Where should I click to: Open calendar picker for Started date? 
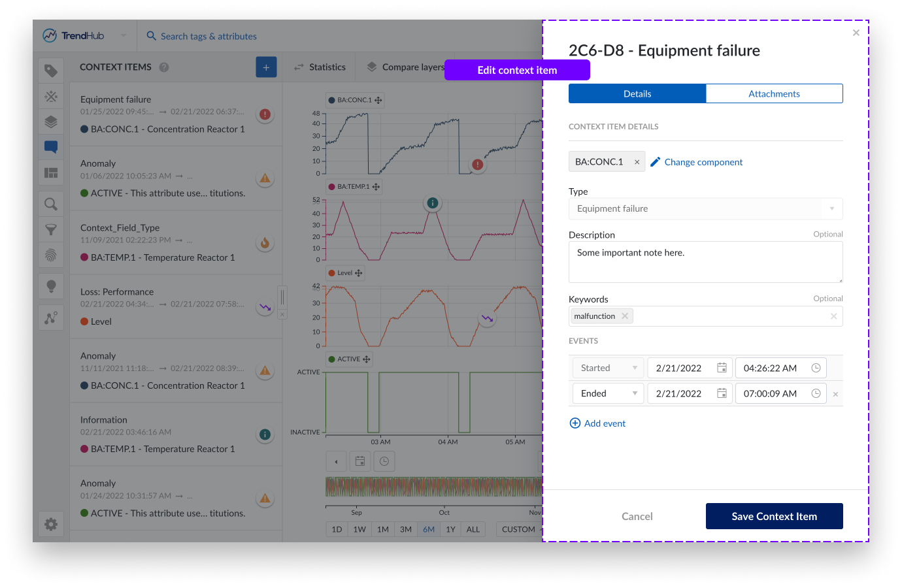pos(722,368)
